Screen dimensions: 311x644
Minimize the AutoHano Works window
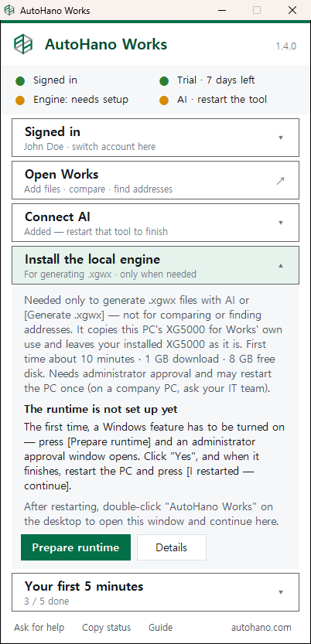[222, 10]
